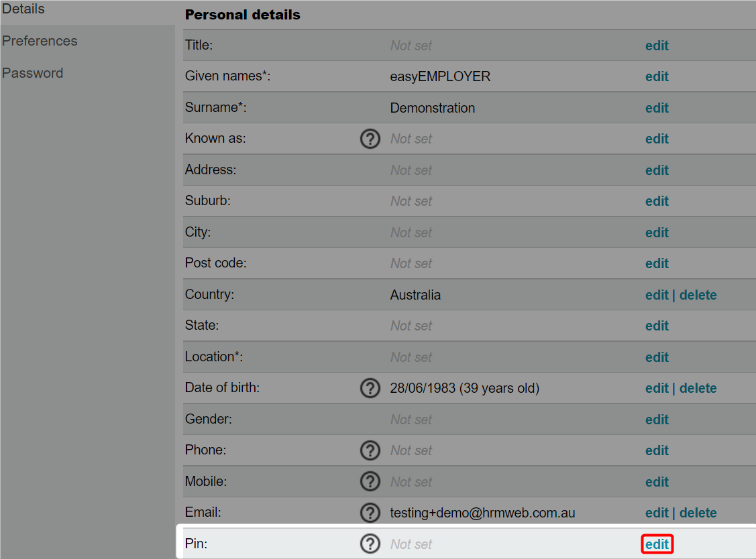This screenshot has height=559, width=756.
Task: Edit the City field
Action: pos(657,233)
